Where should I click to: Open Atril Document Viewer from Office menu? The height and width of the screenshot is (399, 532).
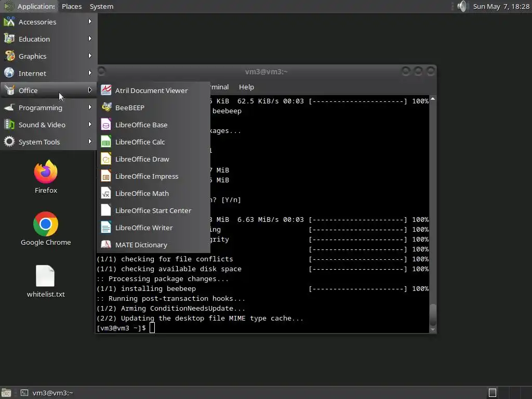pyautogui.click(x=153, y=90)
